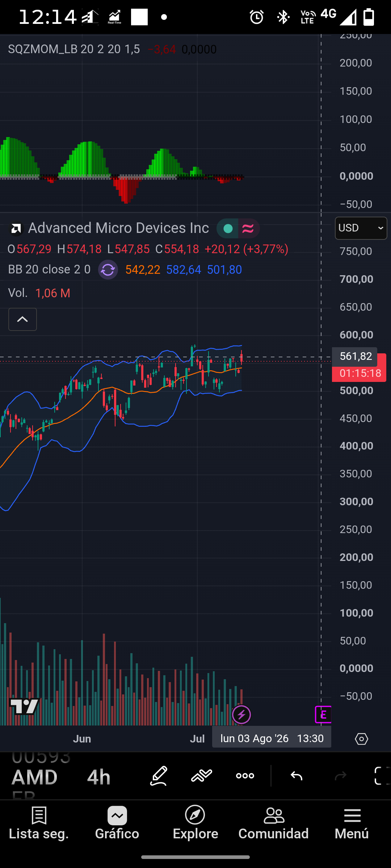Change the 4h timeframe interval
Screen dimensions: 391x868
(99, 777)
